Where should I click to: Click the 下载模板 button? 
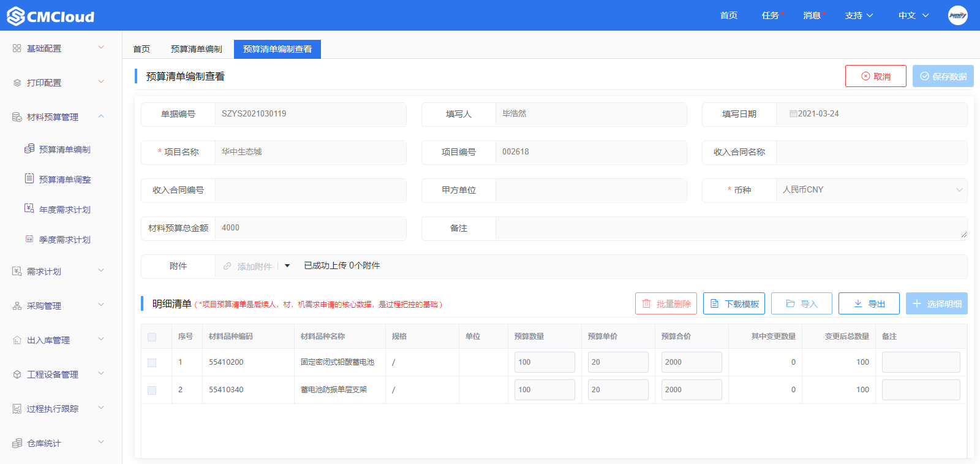(x=734, y=304)
